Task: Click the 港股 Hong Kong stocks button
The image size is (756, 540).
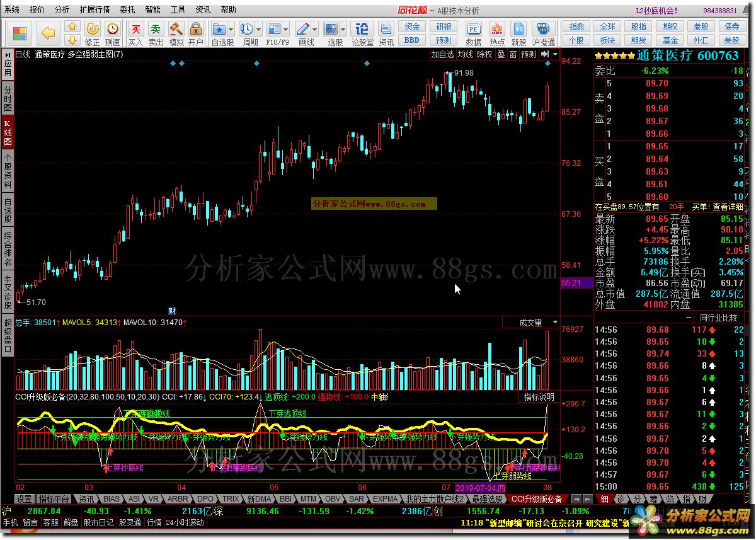Action: [x=701, y=26]
